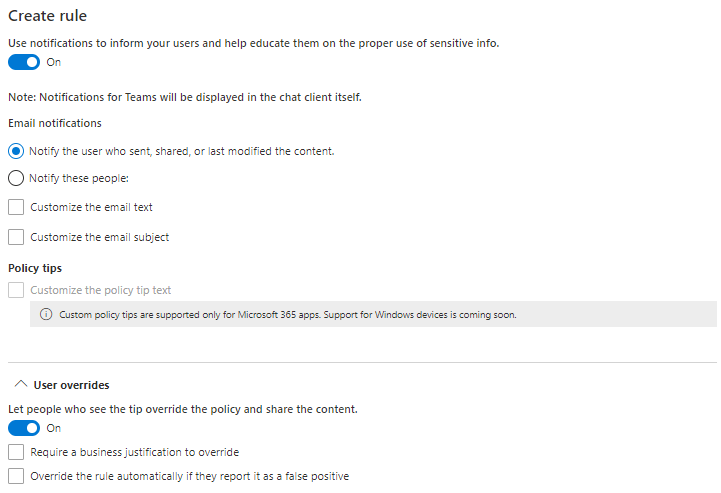Image resolution: width=721 pixels, height=493 pixels.
Task: Click the "Create rule" page heading
Action: (x=47, y=16)
